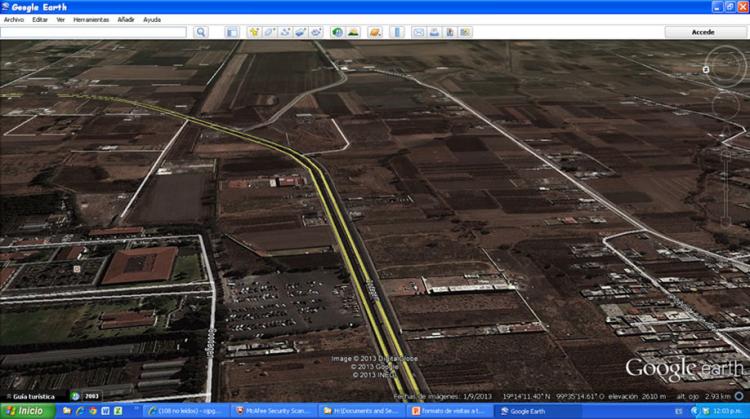Open the McAfee Security Scan taskbar item
The height and width of the screenshot is (419, 750).
click(274, 411)
